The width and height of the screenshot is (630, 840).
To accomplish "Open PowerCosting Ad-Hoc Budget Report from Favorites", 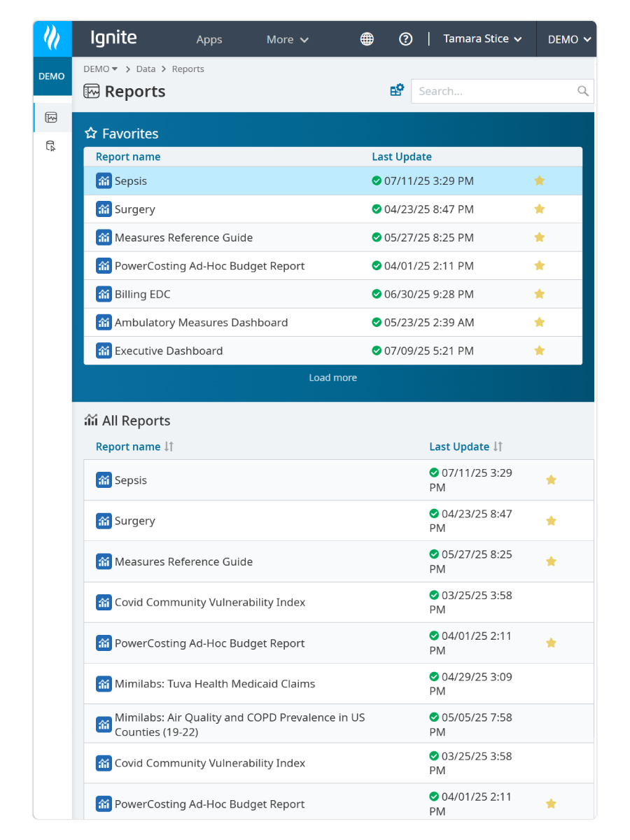I will pyautogui.click(x=210, y=266).
